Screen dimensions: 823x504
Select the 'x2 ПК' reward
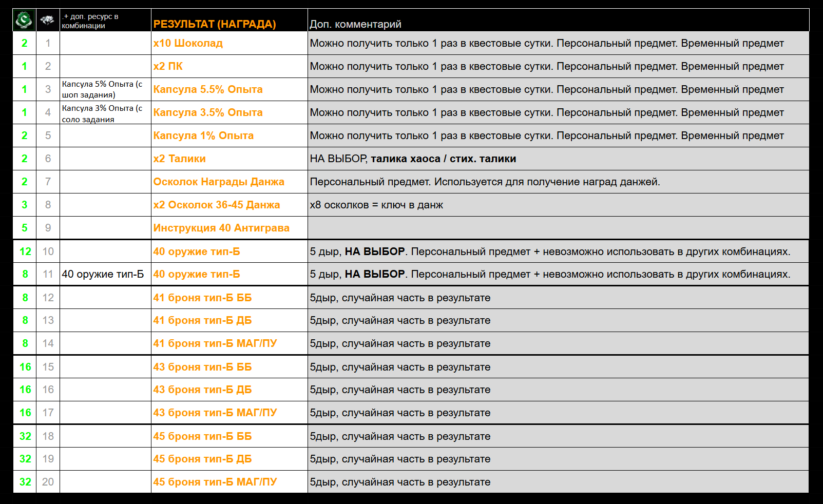168,66
